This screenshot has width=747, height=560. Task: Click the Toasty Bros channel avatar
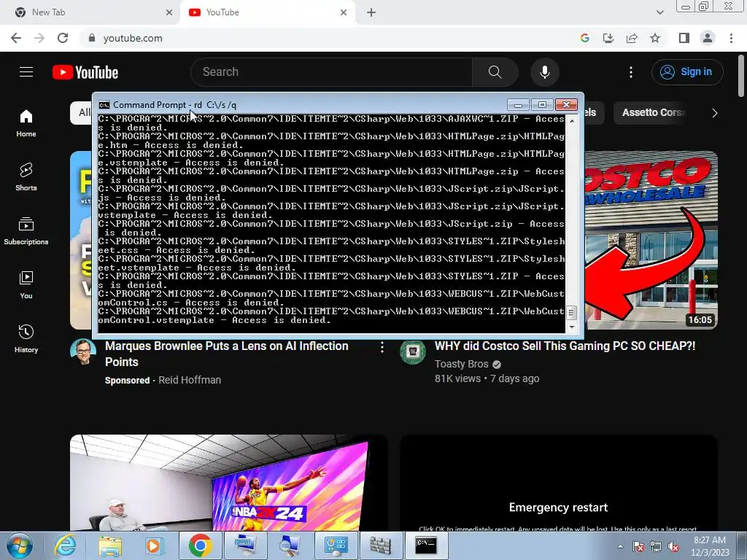pos(413,352)
